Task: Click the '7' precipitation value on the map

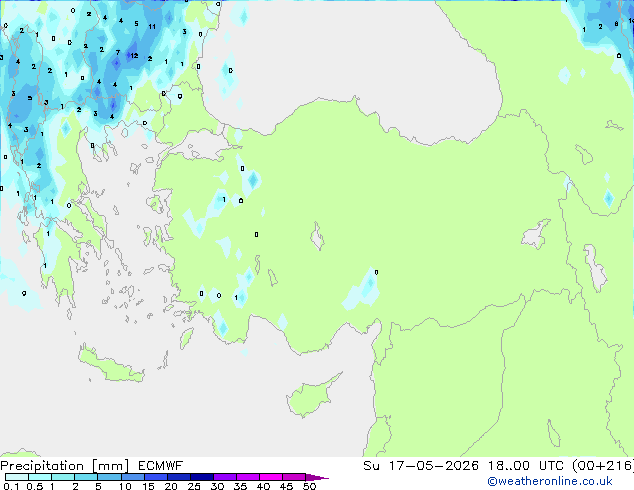Action: (x=118, y=53)
